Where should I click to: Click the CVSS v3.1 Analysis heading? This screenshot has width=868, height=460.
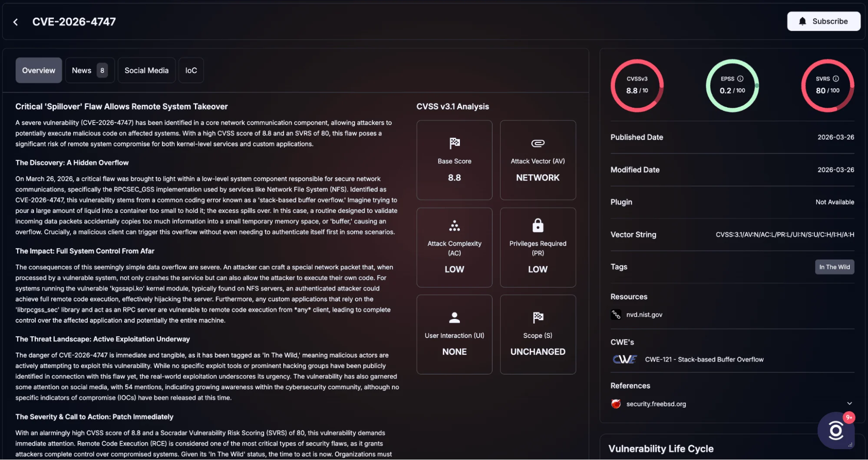pos(452,106)
